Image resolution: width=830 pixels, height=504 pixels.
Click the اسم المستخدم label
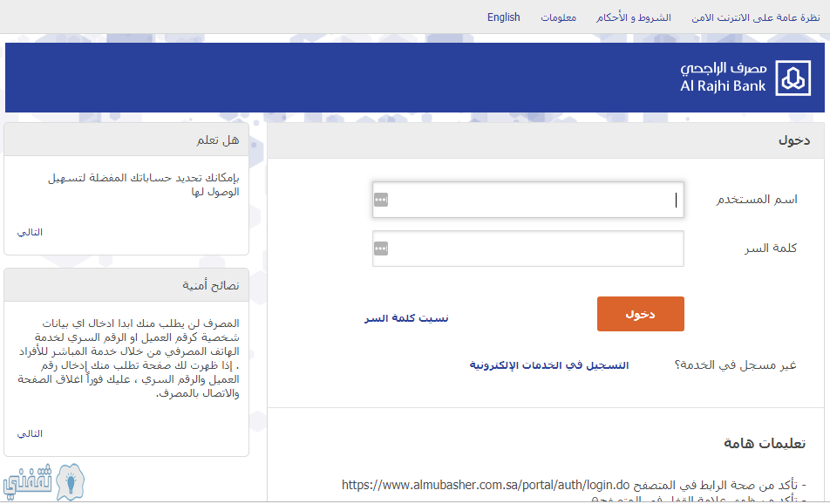tap(757, 200)
